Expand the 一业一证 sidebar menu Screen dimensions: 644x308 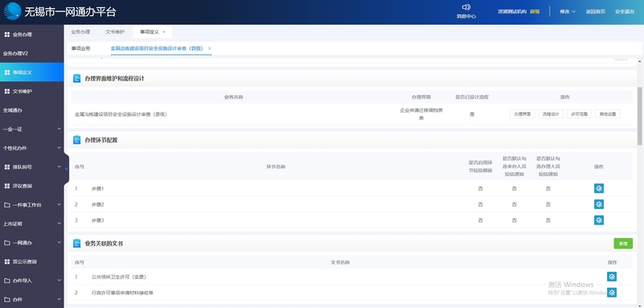click(59, 129)
